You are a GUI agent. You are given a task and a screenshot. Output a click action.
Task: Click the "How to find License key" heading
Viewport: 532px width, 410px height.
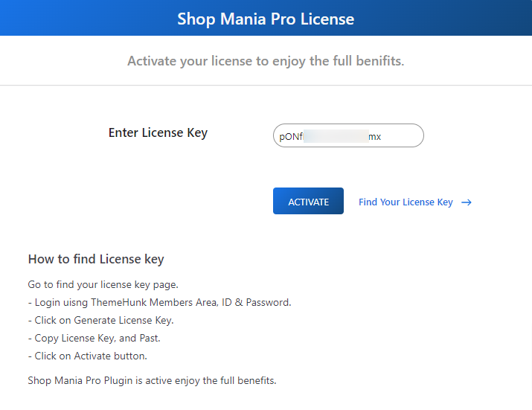coord(96,260)
